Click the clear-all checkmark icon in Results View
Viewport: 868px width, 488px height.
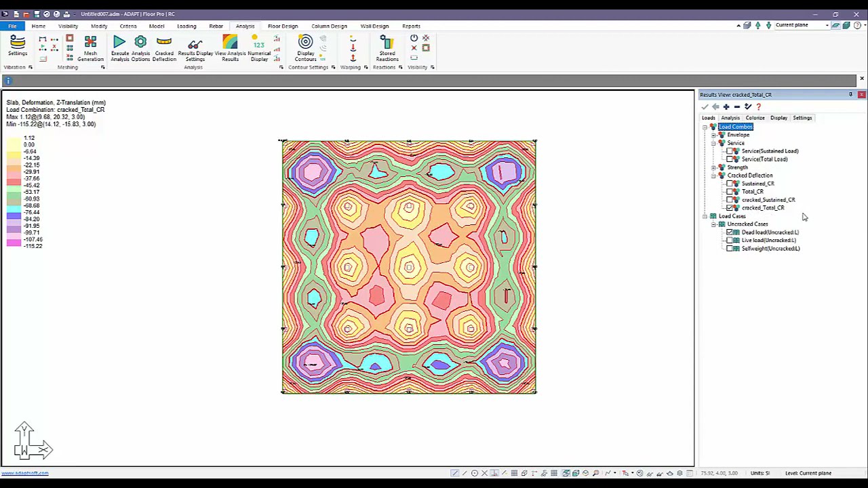[747, 106]
